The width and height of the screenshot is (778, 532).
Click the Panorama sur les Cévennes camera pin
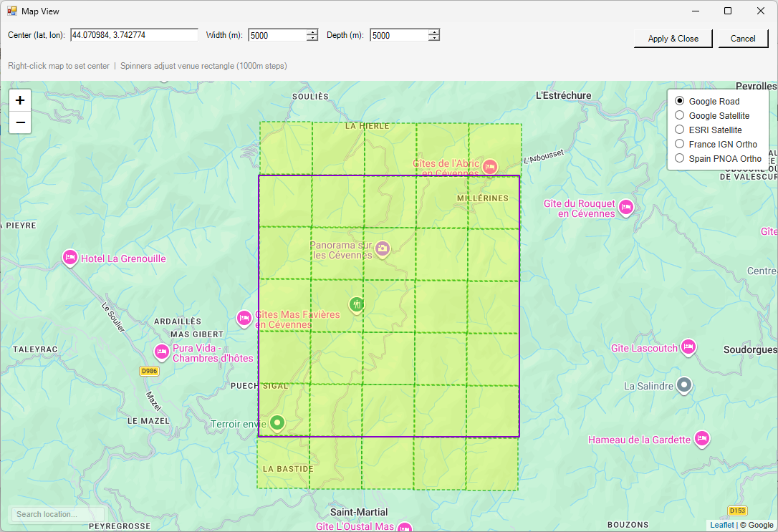point(382,249)
